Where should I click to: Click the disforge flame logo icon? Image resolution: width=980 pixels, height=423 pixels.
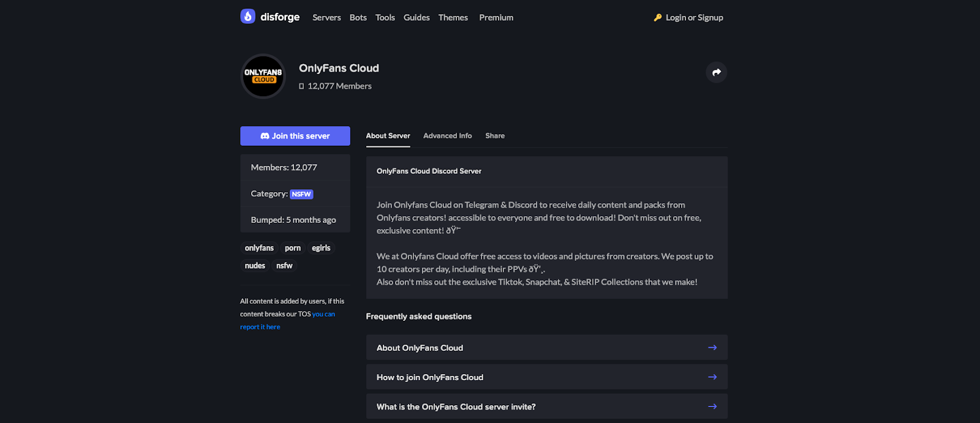coord(247,16)
